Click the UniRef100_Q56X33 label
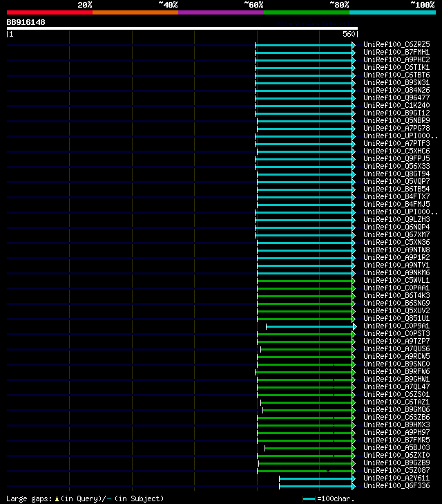This screenshot has width=442, height=504. point(396,166)
